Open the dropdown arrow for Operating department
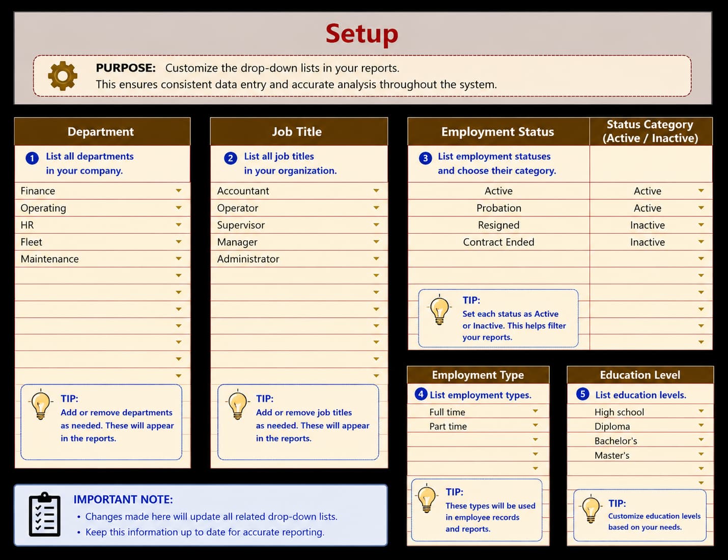This screenshot has height=560, width=728. click(x=179, y=208)
